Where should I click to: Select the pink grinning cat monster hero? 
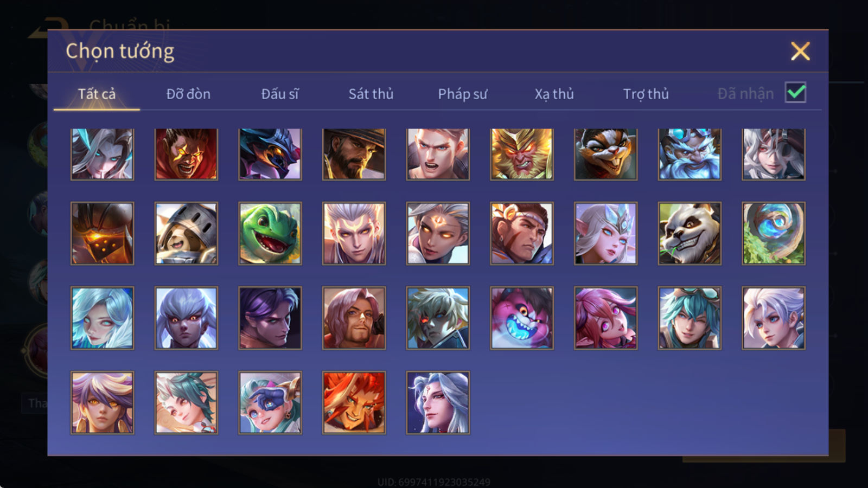pos(522,318)
